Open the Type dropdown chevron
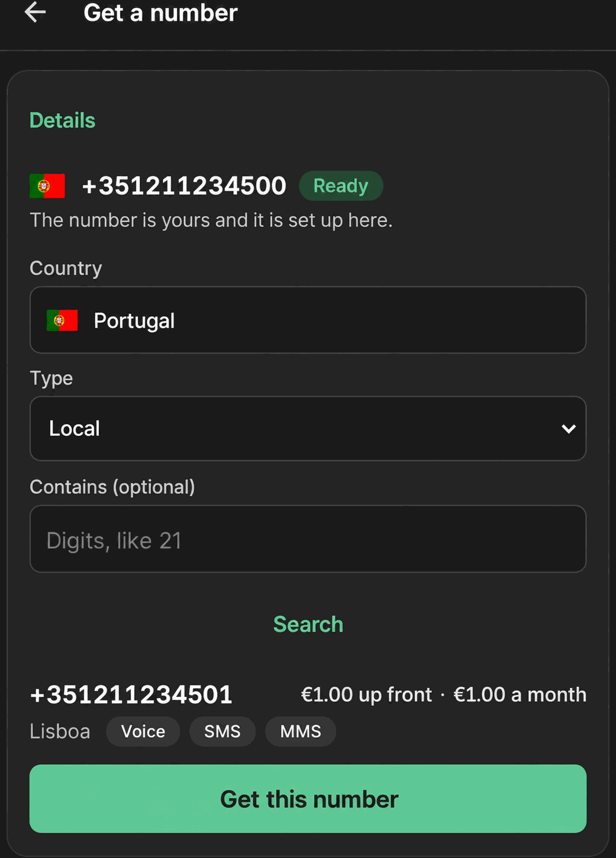616x858 pixels. point(569,429)
